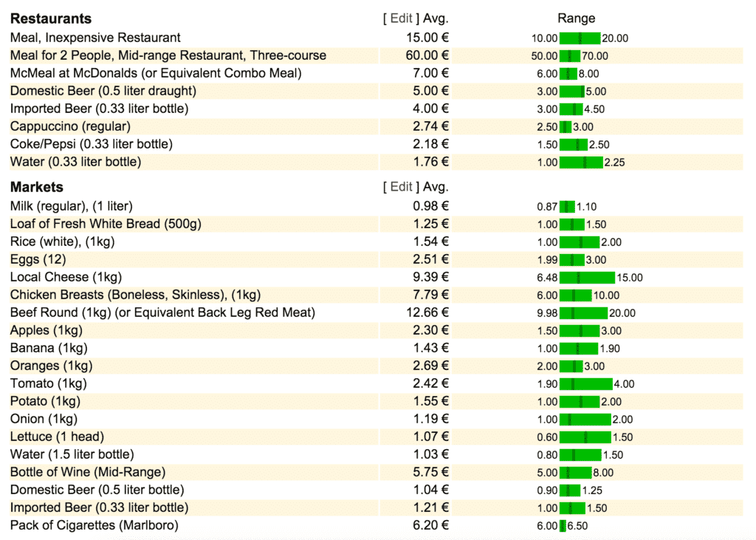Select the Eggs (12) row label
The width and height of the screenshot is (756, 540).
click(38, 259)
